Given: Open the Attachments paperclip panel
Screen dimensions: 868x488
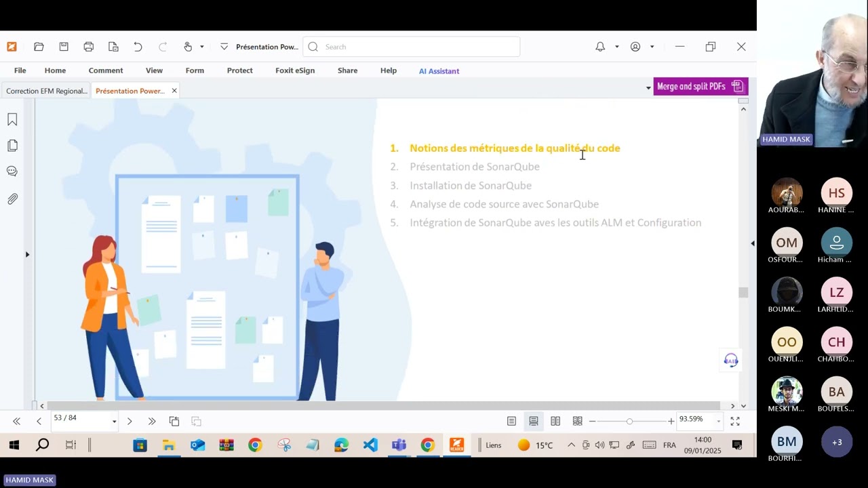Looking at the screenshot, I should 12,199.
